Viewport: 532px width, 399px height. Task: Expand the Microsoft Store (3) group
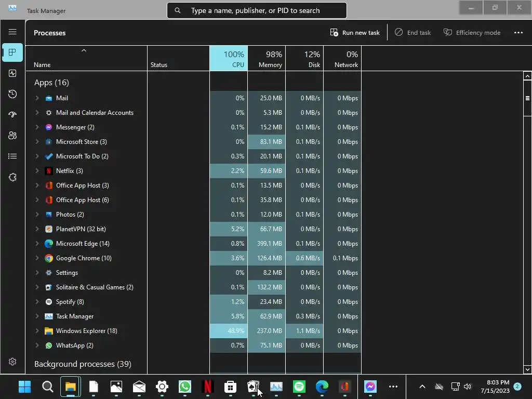point(37,142)
